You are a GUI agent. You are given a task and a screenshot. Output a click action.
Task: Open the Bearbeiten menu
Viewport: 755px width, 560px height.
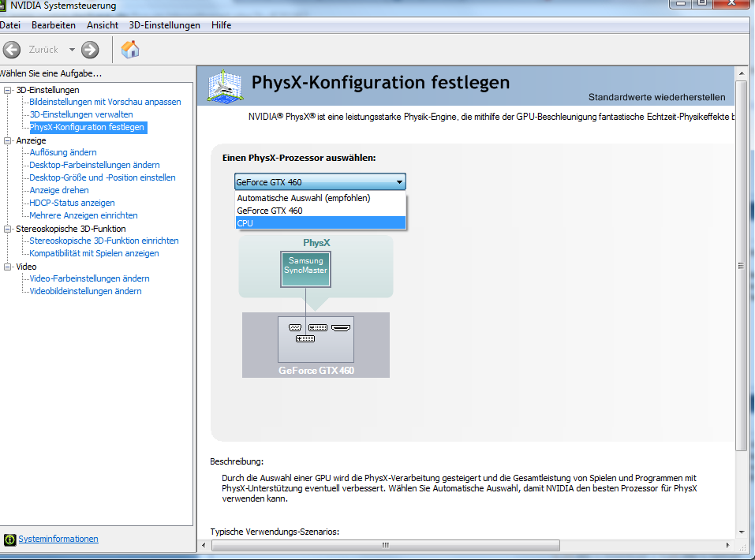(54, 25)
